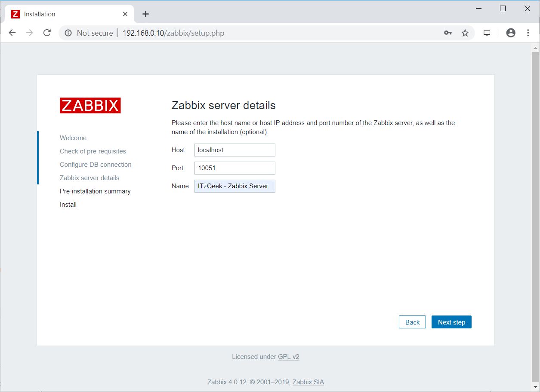This screenshot has width=540, height=392.
Task: Select Install step in sidebar
Action: pos(68,205)
